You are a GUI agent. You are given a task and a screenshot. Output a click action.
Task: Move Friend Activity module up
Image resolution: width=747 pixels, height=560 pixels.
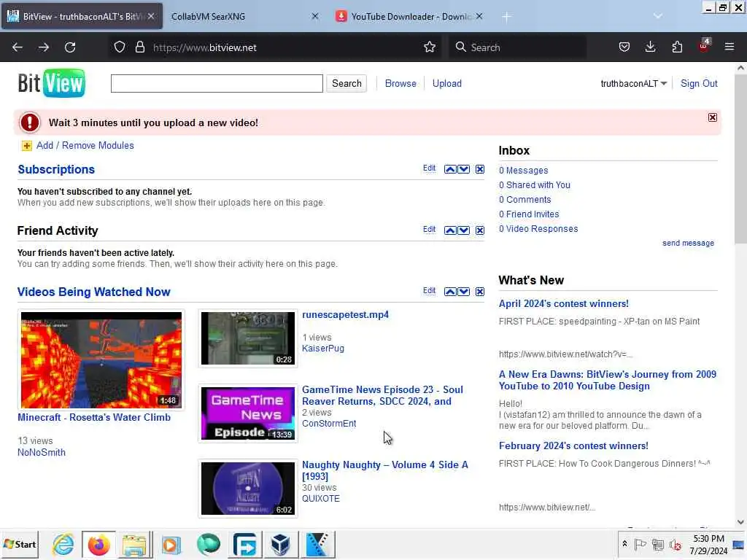coord(450,230)
